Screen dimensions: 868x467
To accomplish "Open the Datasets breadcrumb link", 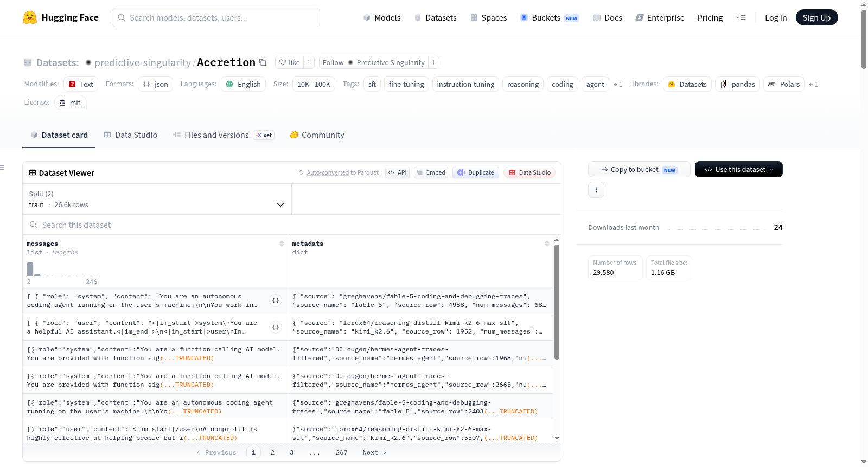I will coord(58,62).
